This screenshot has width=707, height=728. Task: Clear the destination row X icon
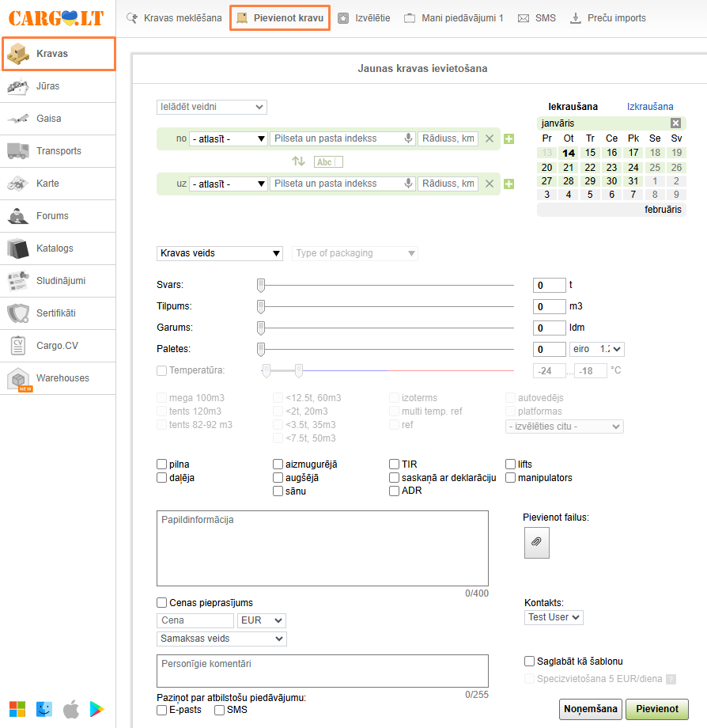(x=490, y=184)
